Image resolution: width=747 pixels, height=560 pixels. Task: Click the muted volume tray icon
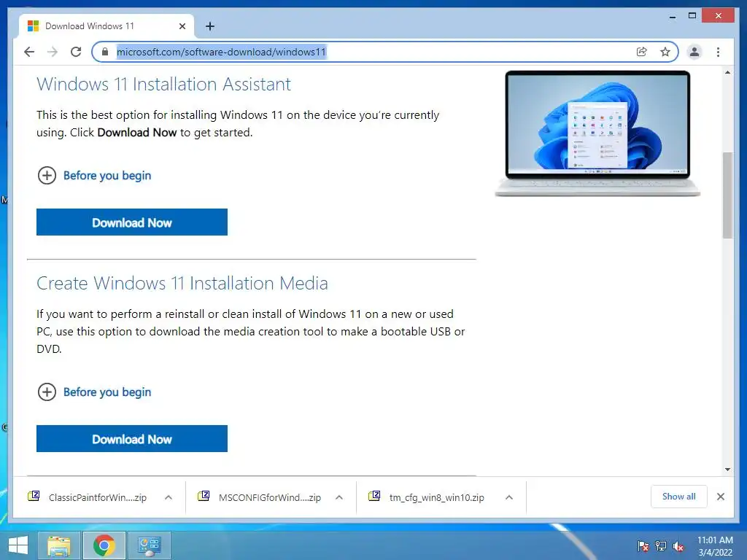click(x=678, y=545)
